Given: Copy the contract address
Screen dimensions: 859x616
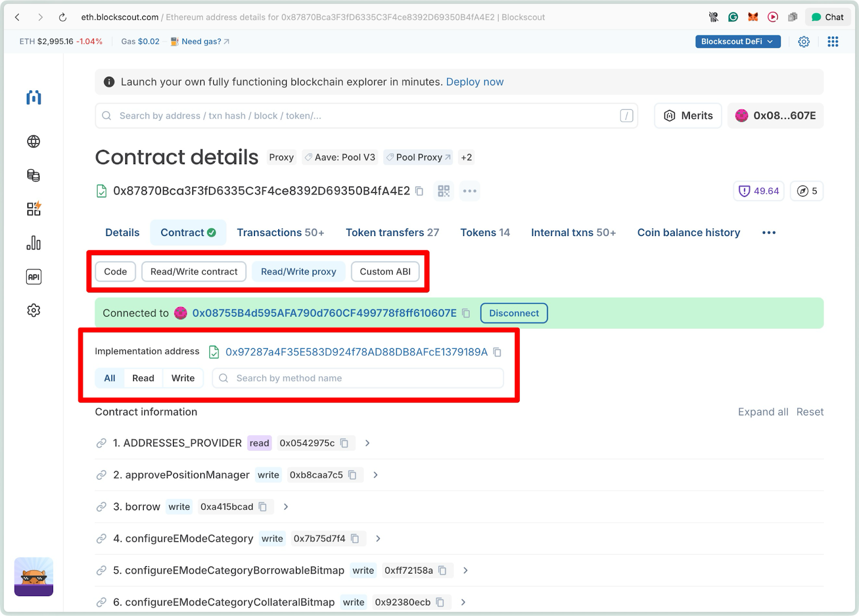Looking at the screenshot, I should tap(419, 191).
